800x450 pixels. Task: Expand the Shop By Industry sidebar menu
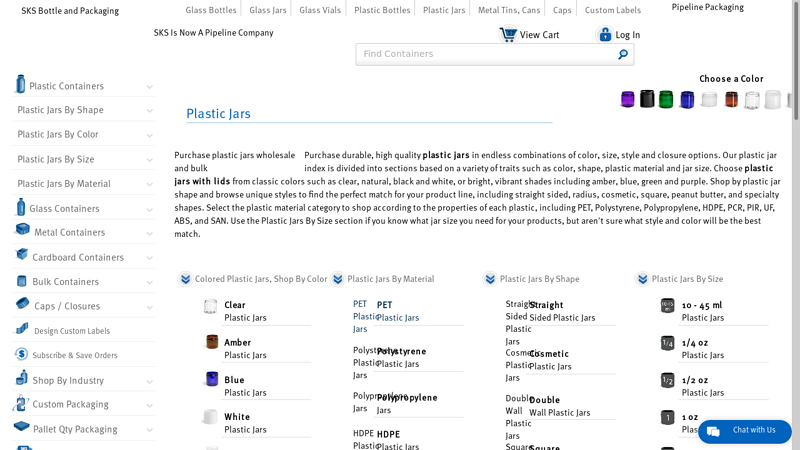click(149, 381)
